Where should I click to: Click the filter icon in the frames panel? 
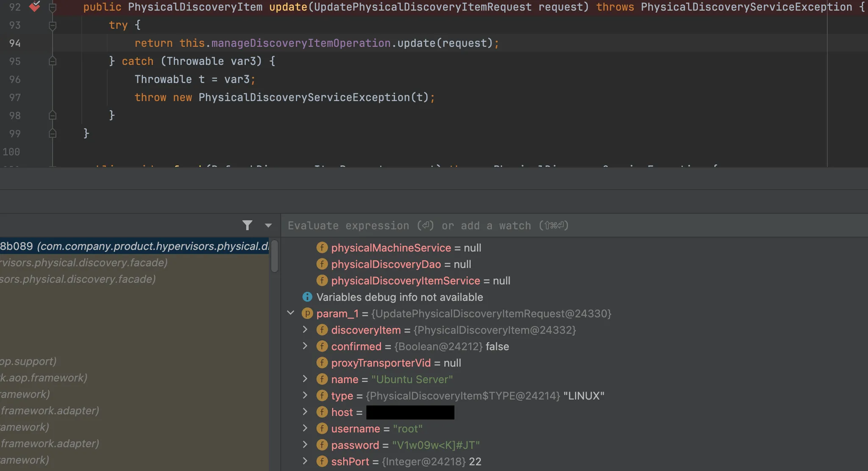[x=248, y=225]
